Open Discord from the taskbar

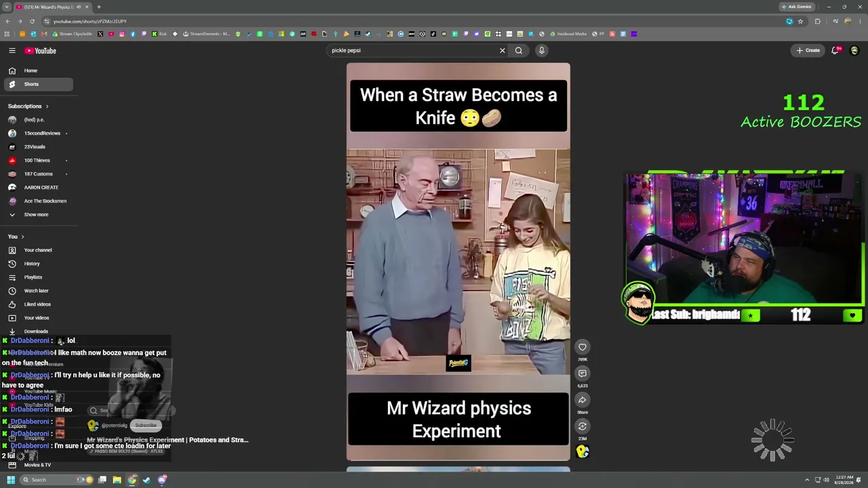coord(162,480)
